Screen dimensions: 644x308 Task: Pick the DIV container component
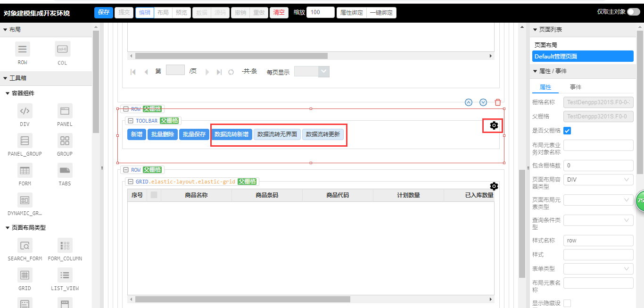point(25,111)
